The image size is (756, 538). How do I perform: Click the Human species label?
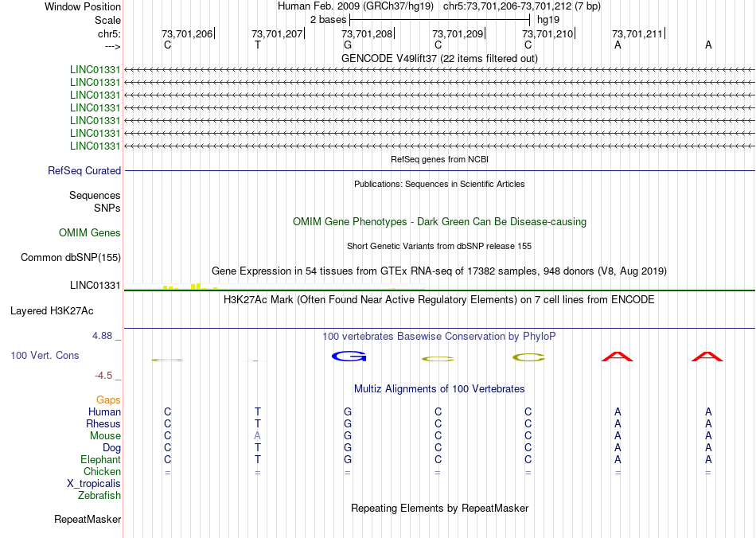(104, 411)
